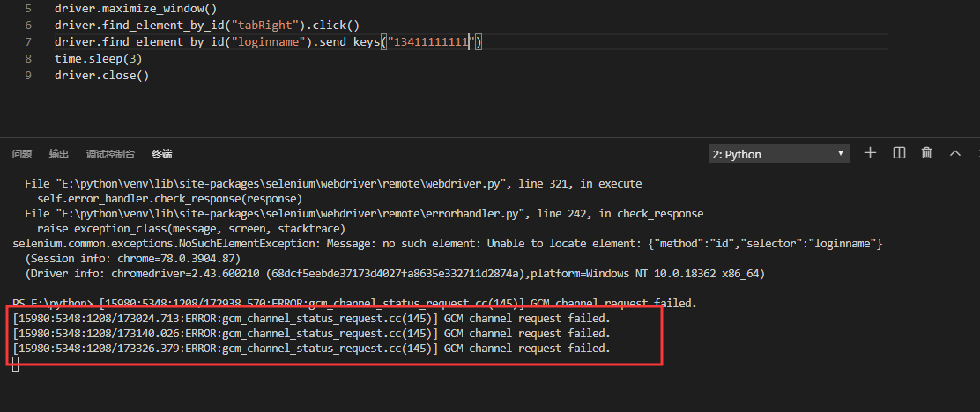Maximize panel with the up chevron
This screenshot has height=412, width=980.
click(x=955, y=153)
